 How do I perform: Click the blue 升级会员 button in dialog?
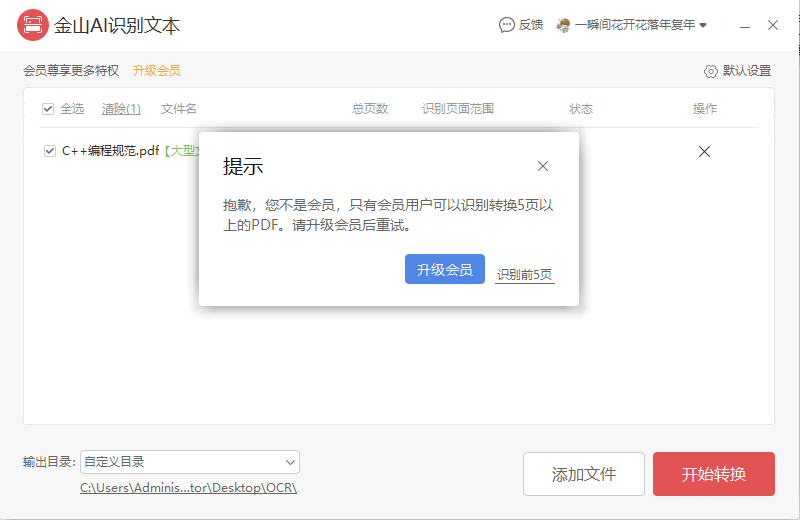click(x=444, y=269)
